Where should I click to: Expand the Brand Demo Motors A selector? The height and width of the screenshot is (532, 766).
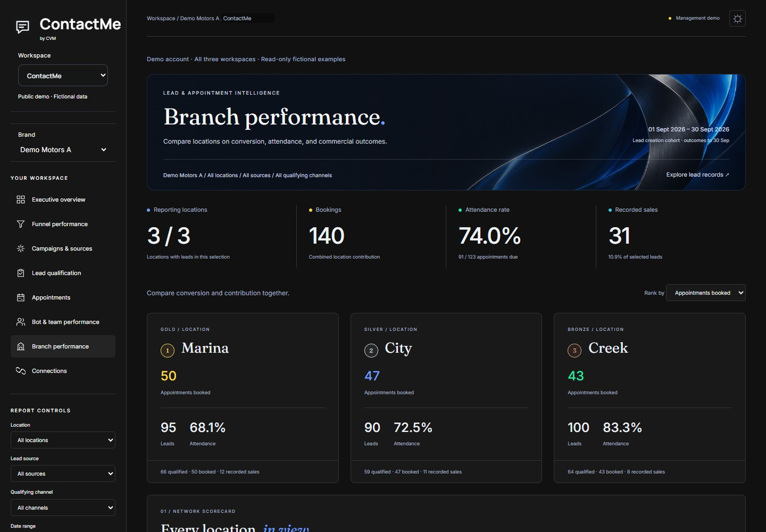pyautogui.click(x=63, y=149)
